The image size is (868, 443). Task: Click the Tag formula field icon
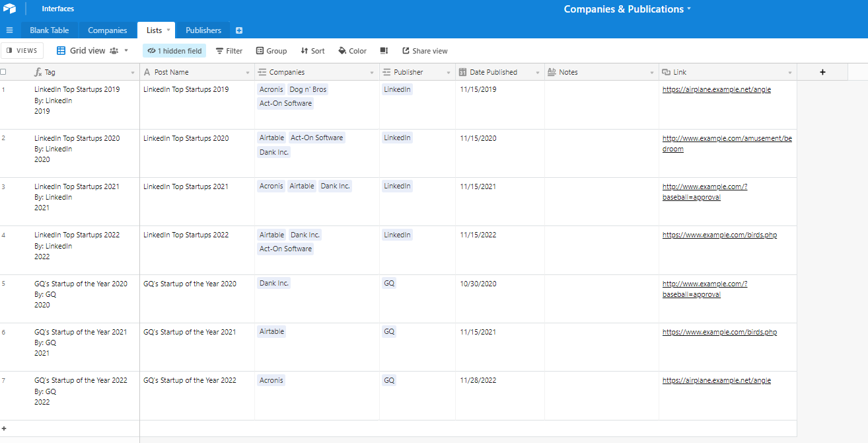click(38, 72)
